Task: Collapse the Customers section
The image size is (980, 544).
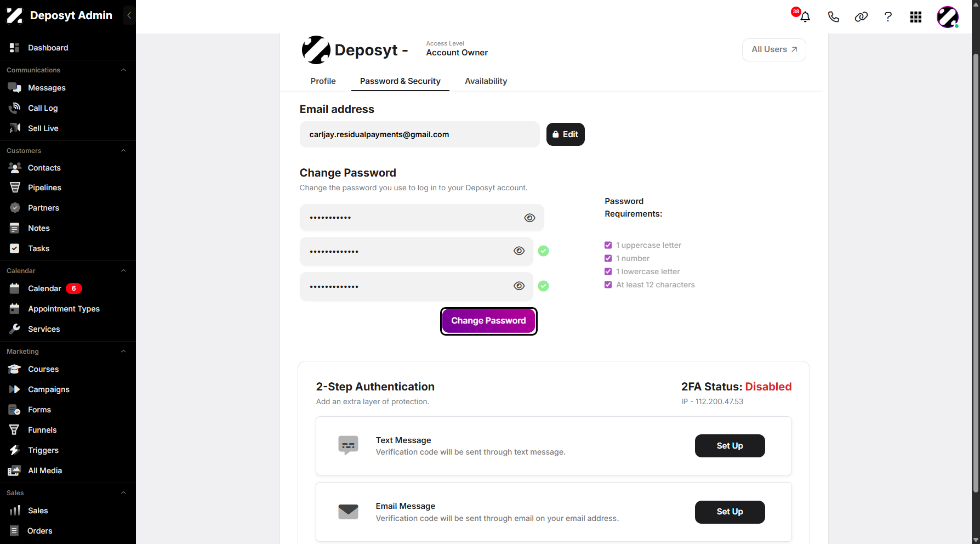Action: [123, 151]
